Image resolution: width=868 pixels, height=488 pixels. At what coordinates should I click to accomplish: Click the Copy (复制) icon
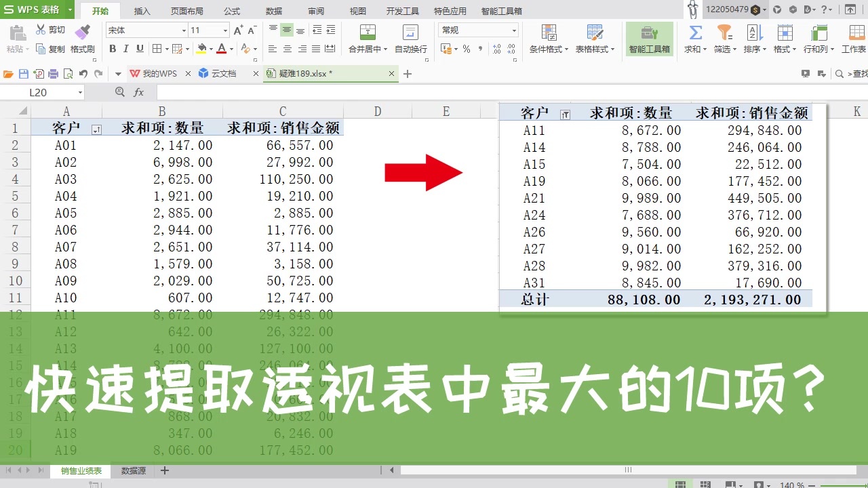tap(41, 49)
